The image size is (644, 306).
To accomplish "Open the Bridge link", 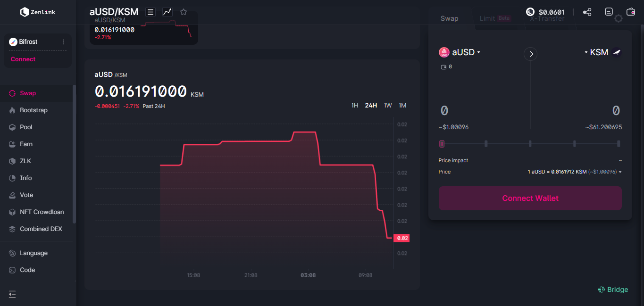I will click(x=613, y=289).
